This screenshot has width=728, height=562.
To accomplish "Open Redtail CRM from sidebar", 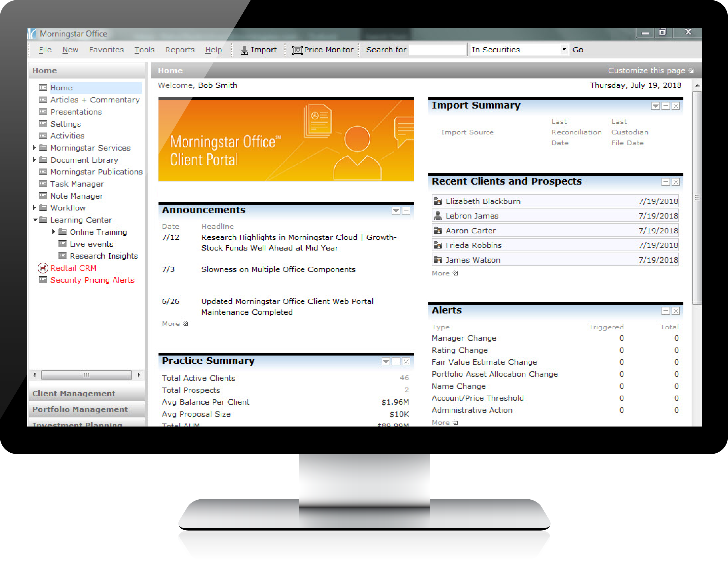I will [73, 268].
